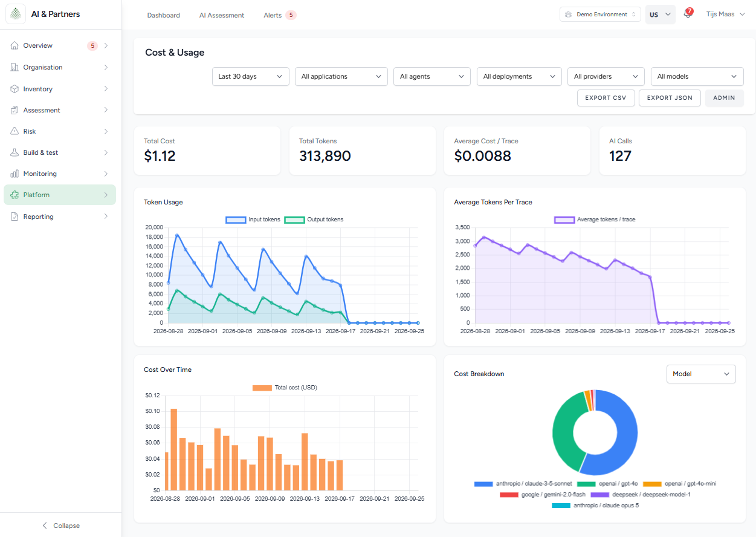Screen dimensions: 756x537
Task: Click the Inventory cube icon
Action: coord(15,89)
